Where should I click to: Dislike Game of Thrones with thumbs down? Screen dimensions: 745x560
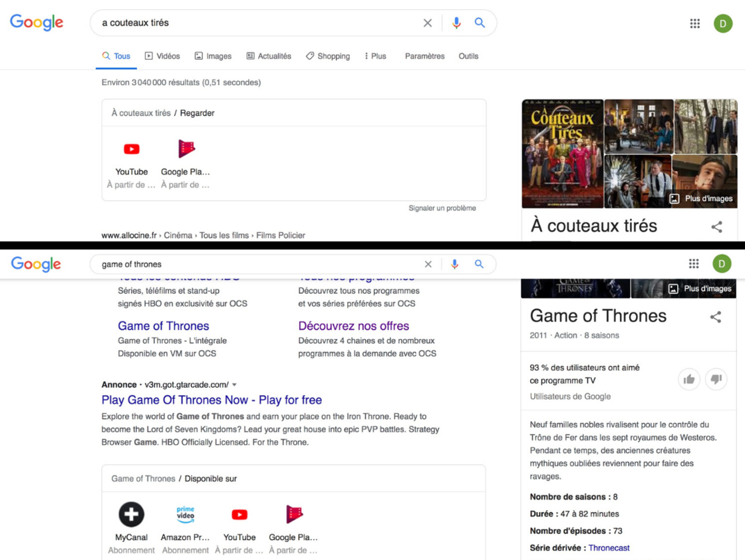tap(716, 379)
